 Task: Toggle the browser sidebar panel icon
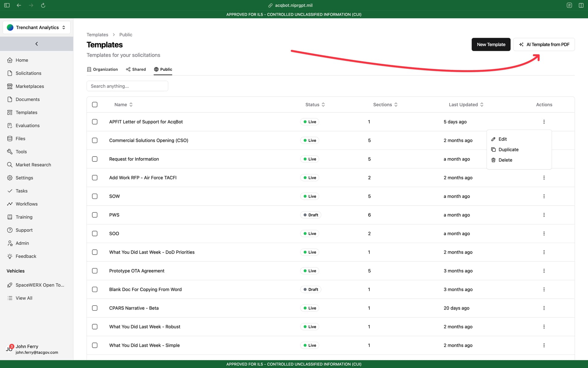[7, 5]
